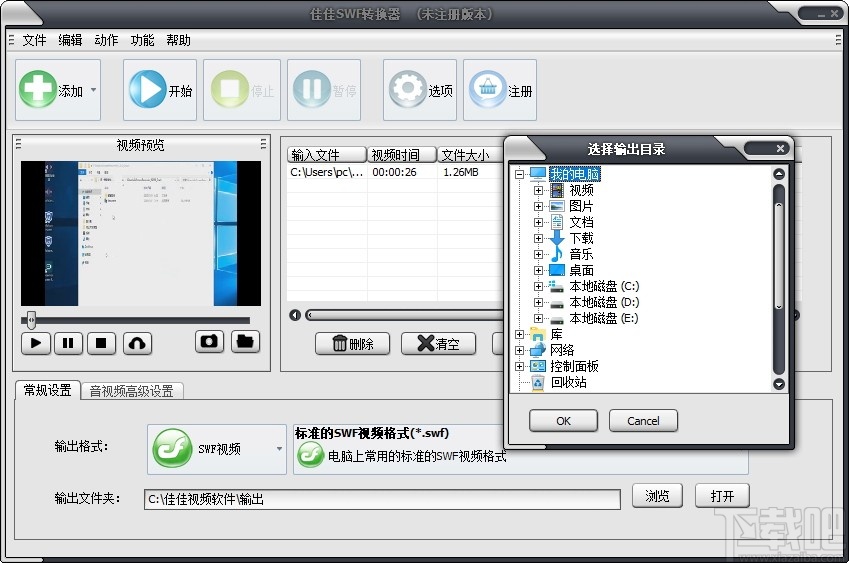The image size is (849, 563).
Task: Expand 本地磁盘 (E:) node
Action: pyautogui.click(x=538, y=318)
